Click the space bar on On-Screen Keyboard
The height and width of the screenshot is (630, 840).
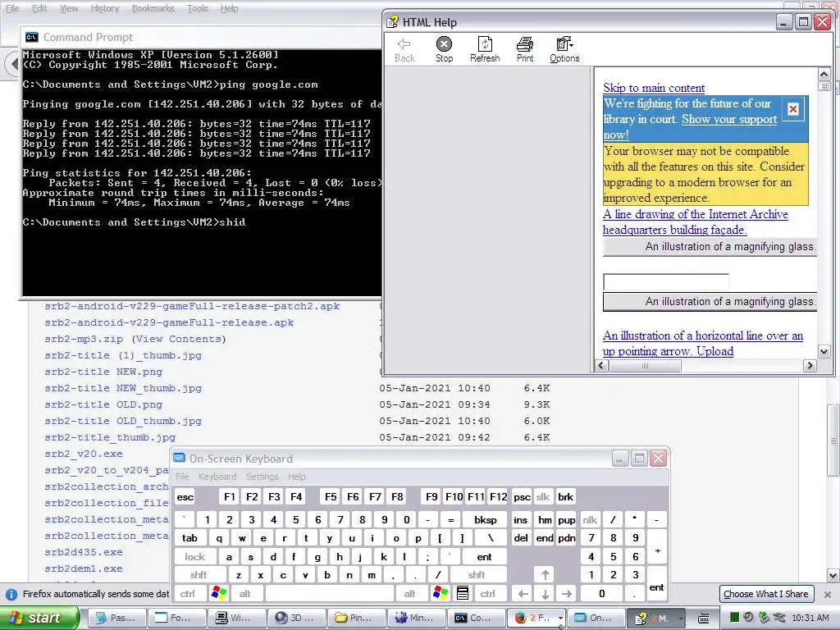pos(330,594)
